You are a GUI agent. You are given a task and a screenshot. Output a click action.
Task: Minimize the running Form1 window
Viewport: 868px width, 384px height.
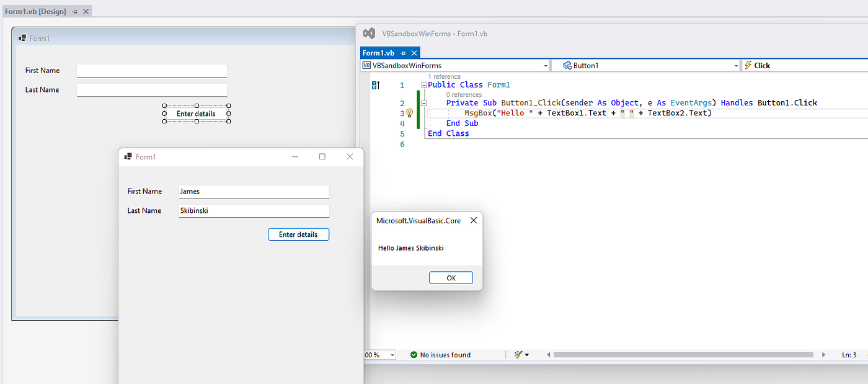(295, 157)
